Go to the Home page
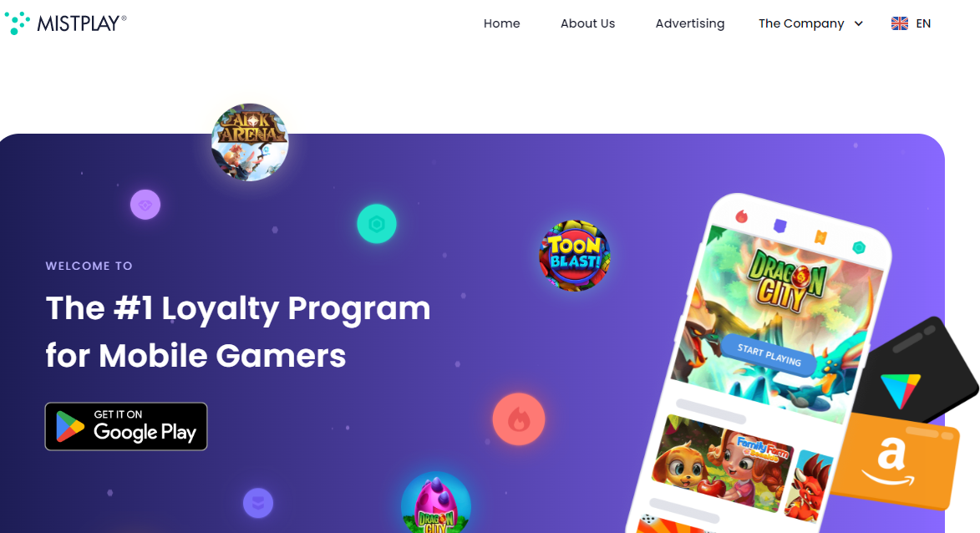Image resolution: width=980 pixels, height=533 pixels. [x=502, y=23]
